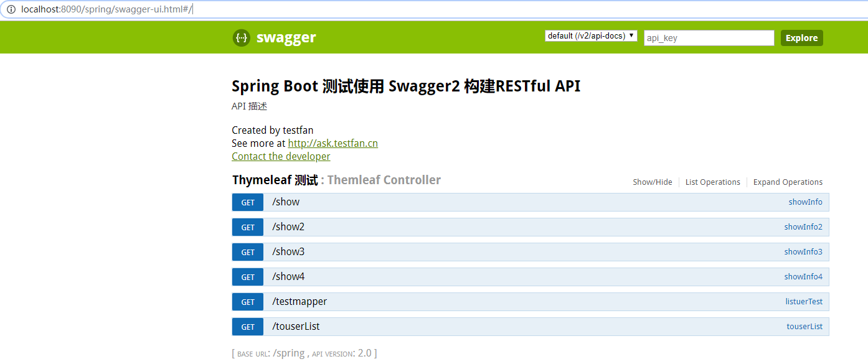The width and height of the screenshot is (868, 364).
Task: Click the GET button for /show
Action: click(248, 202)
